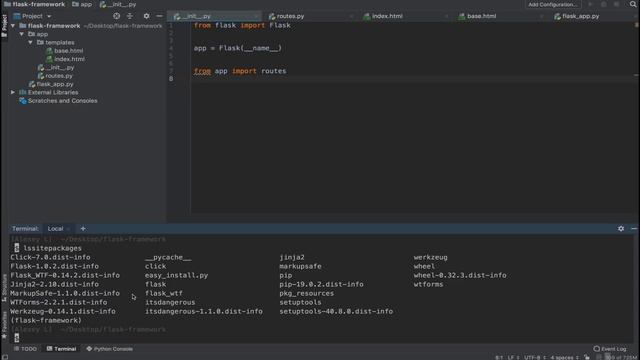The width and height of the screenshot is (640, 360).
Task: Open the TODO tool window
Action: pyautogui.click(x=25, y=349)
